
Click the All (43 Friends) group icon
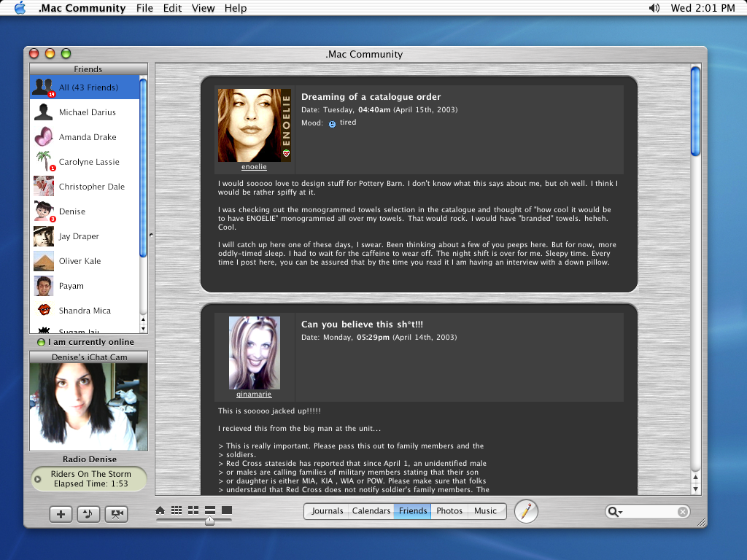pyautogui.click(x=43, y=87)
